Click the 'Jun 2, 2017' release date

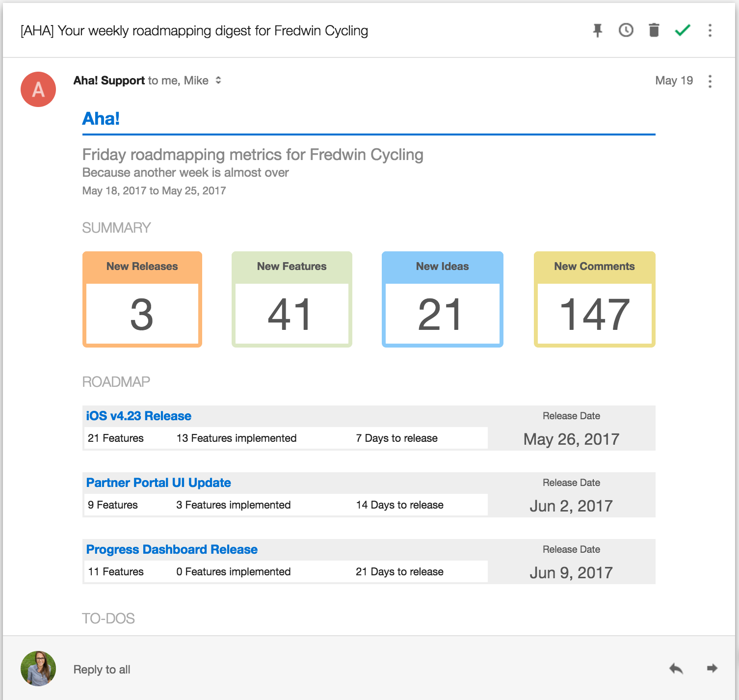(x=571, y=506)
